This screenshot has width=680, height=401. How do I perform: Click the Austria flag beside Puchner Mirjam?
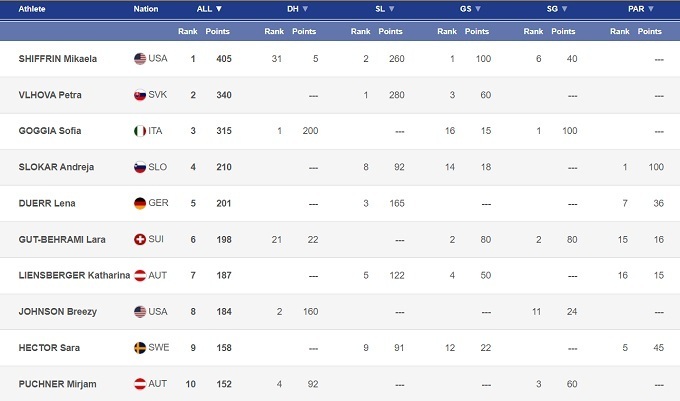click(x=140, y=384)
